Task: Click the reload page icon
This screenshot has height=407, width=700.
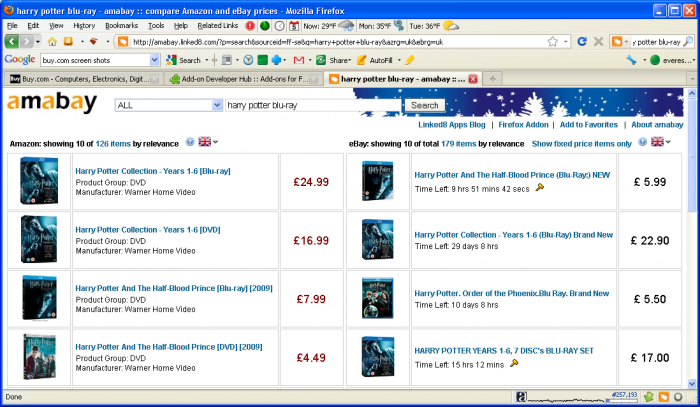Action: (x=582, y=42)
